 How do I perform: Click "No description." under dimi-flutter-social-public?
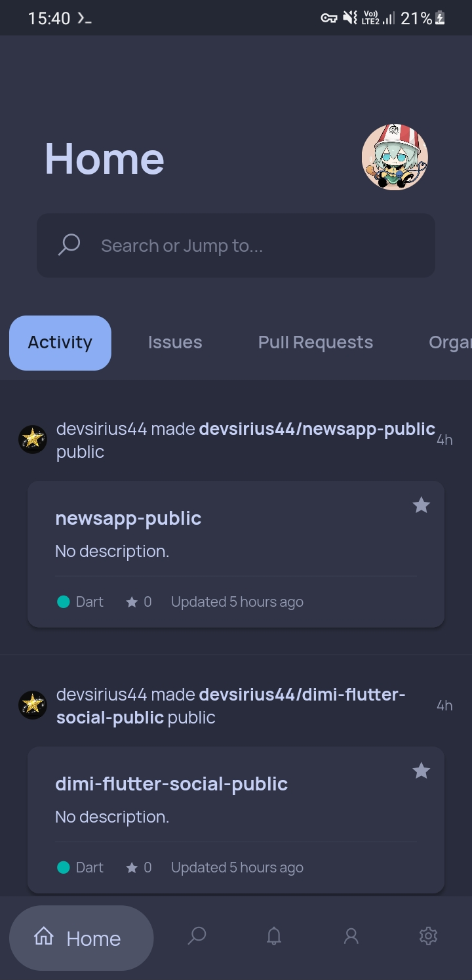(112, 817)
